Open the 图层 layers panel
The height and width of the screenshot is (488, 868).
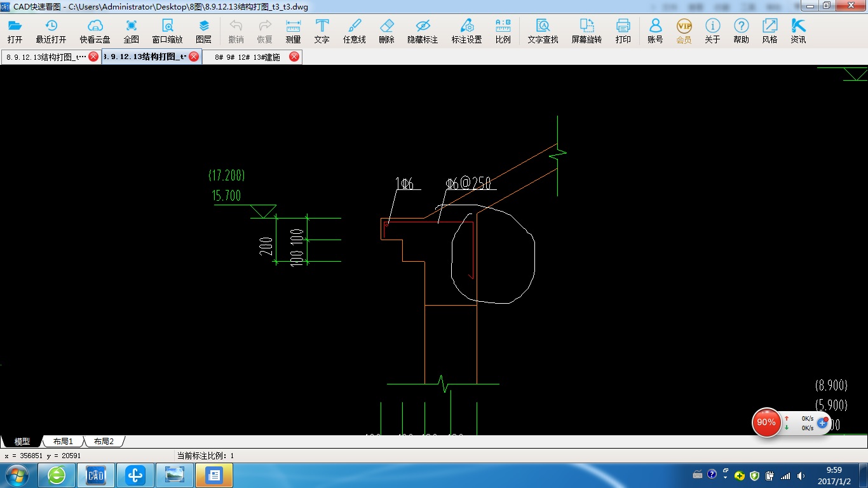pyautogui.click(x=203, y=31)
